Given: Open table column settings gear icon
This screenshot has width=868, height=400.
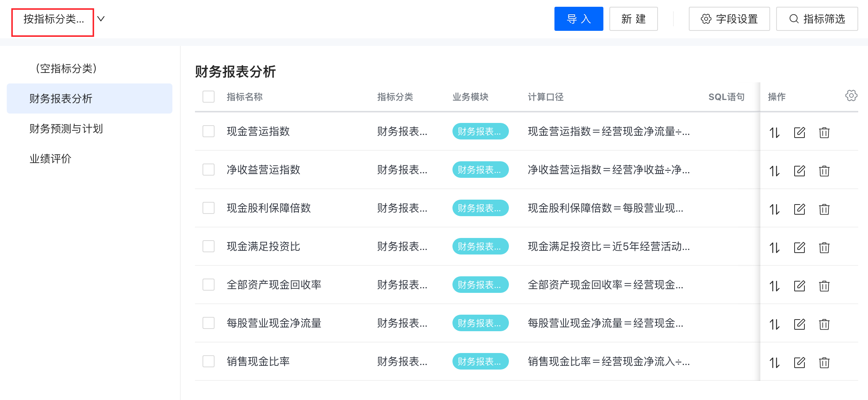Looking at the screenshot, I should [x=851, y=95].
